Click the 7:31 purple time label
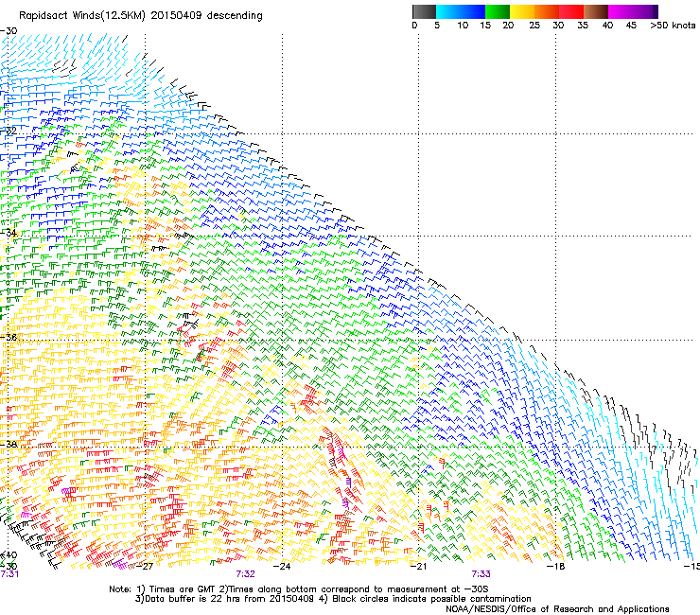 point(9,574)
